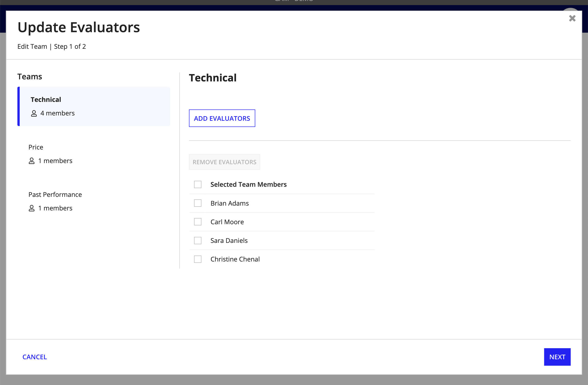Image resolution: width=588 pixels, height=385 pixels.
Task: Click the member icon under Price
Action: click(32, 161)
